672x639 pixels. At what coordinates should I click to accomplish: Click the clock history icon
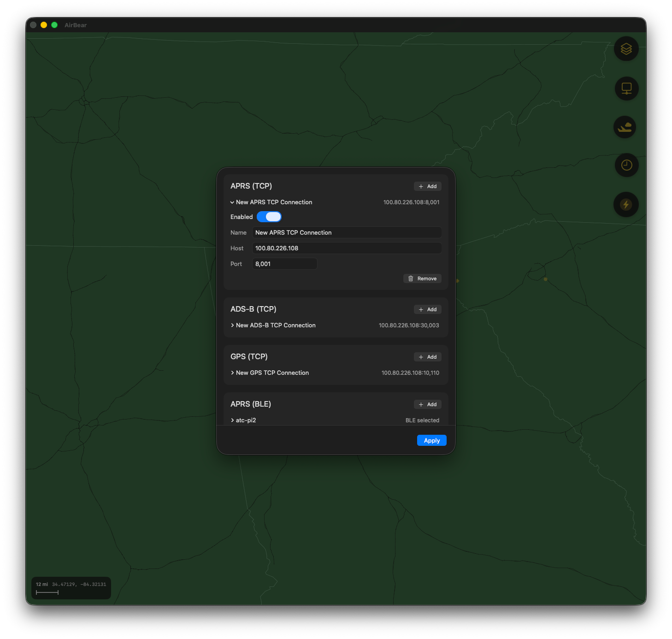pyautogui.click(x=626, y=165)
